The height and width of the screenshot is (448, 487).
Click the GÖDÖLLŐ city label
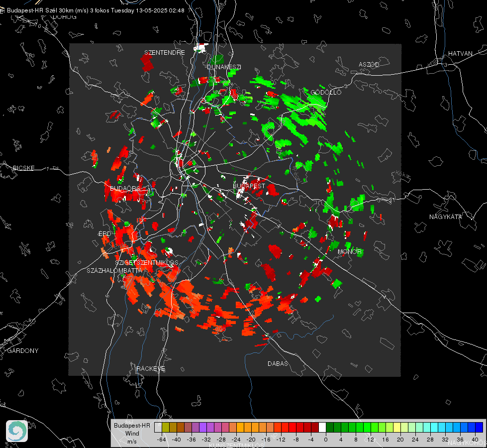[326, 92]
